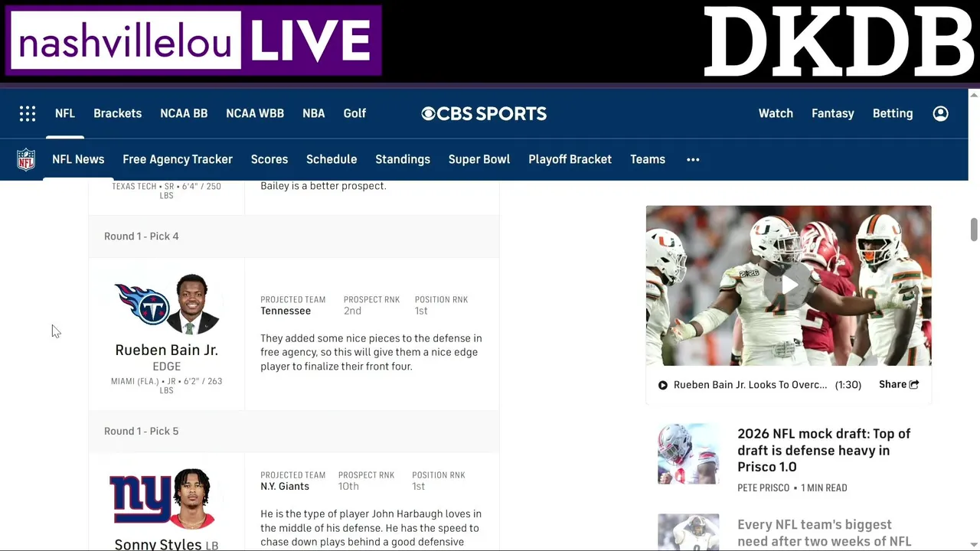Open 2026 NFL mock draft Prisco article
Screen dimensions: 980x551
click(824, 450)
